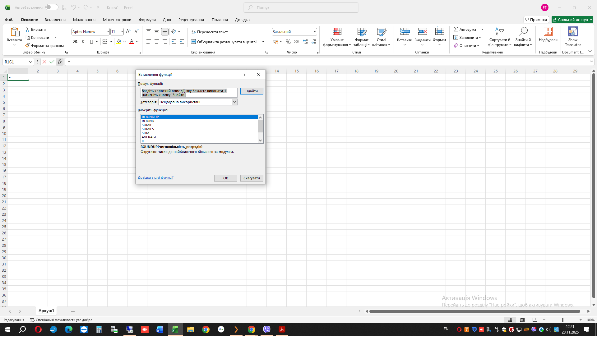This screenshot has height=364, width=597.
Task: Click the Format Painter brush icon
Action: (x=27, y=45)
